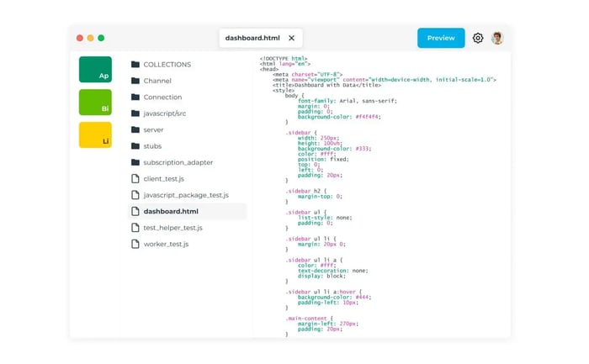The image size is (589, 364).
Task: Open the COLLECTIONS folder label
Action: [167, 65]
